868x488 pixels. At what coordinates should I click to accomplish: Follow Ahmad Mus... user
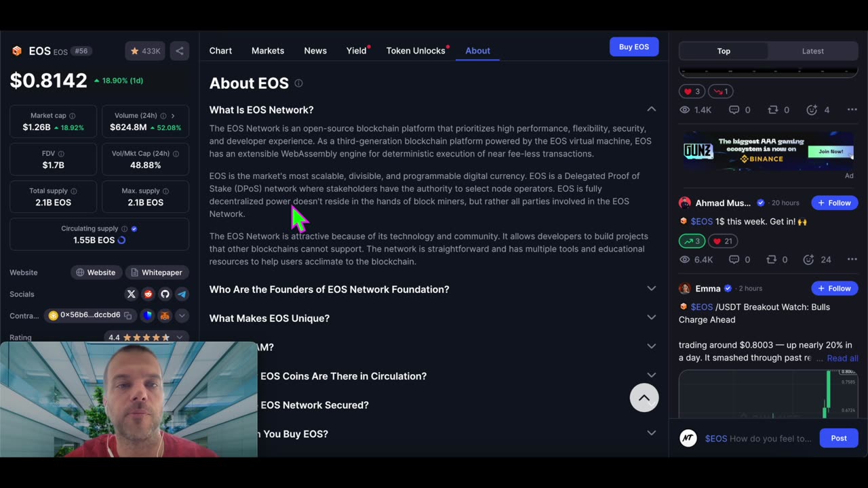click(x=834, y=203)
